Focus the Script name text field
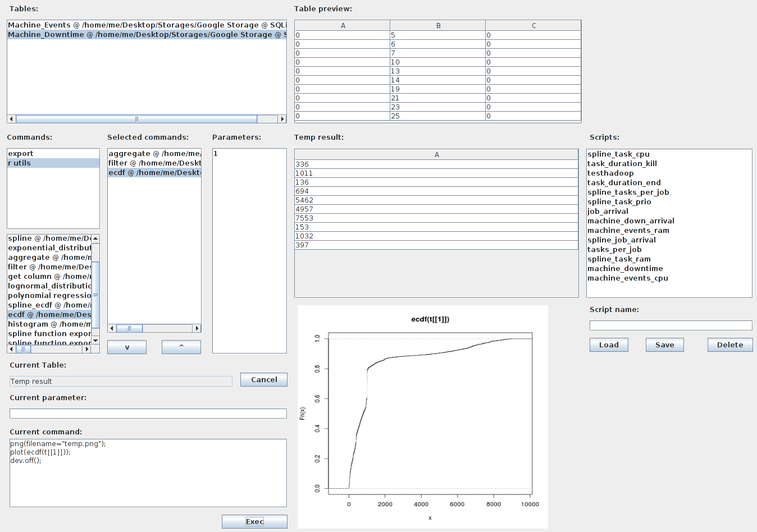Image resolution: width=757 pixels, height=532 pixels. (671, 326)
